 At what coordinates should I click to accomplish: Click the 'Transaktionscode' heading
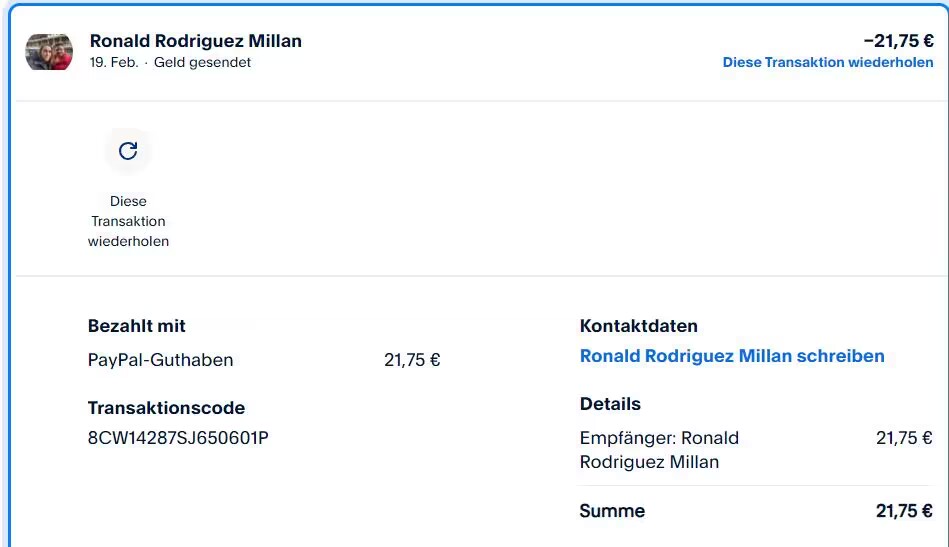(166, 408)
